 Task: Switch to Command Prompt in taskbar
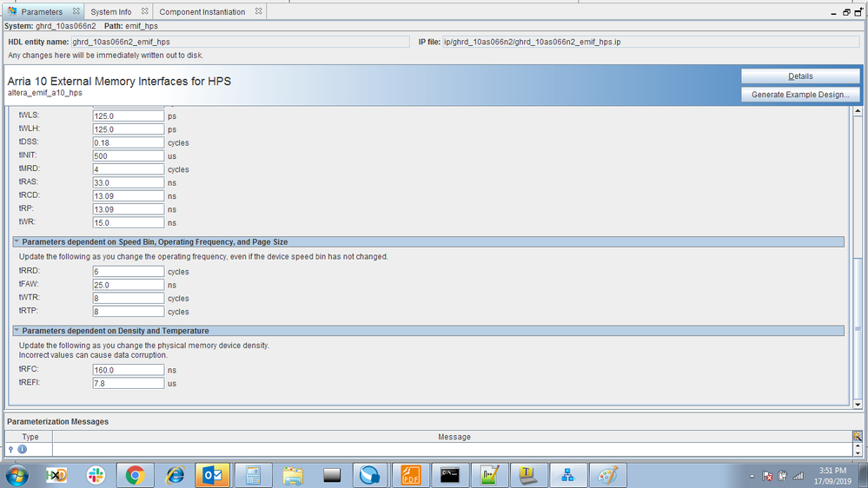click(450, 475)
